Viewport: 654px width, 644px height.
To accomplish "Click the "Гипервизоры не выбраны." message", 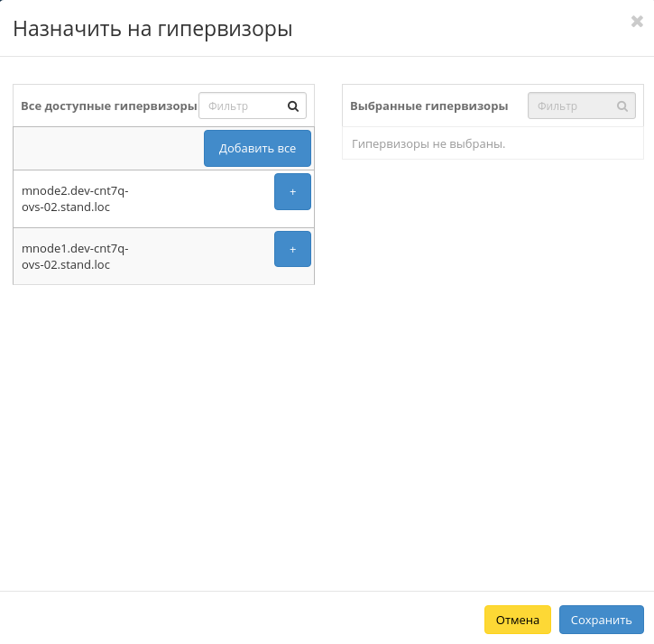I will click(x=428, y=143).
